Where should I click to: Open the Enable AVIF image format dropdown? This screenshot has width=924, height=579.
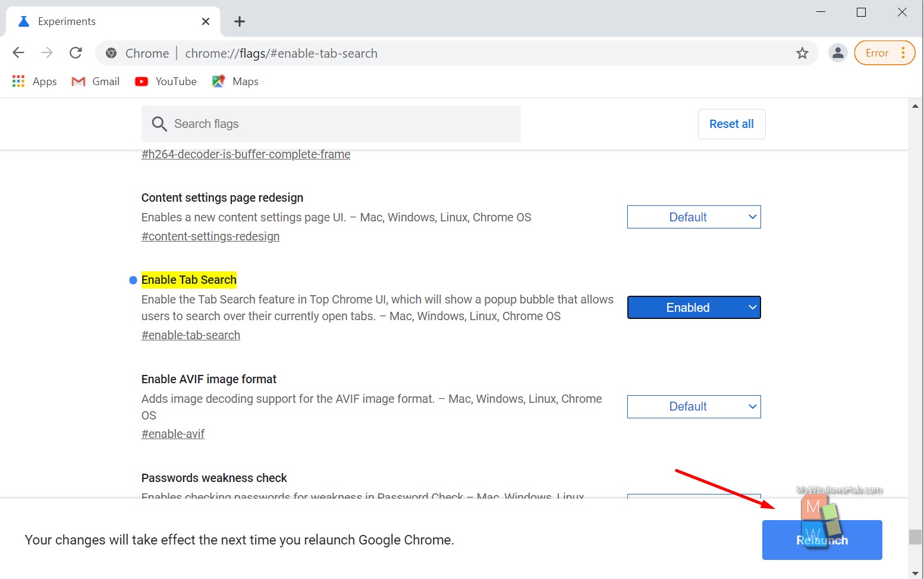click(x=694, y=406)
